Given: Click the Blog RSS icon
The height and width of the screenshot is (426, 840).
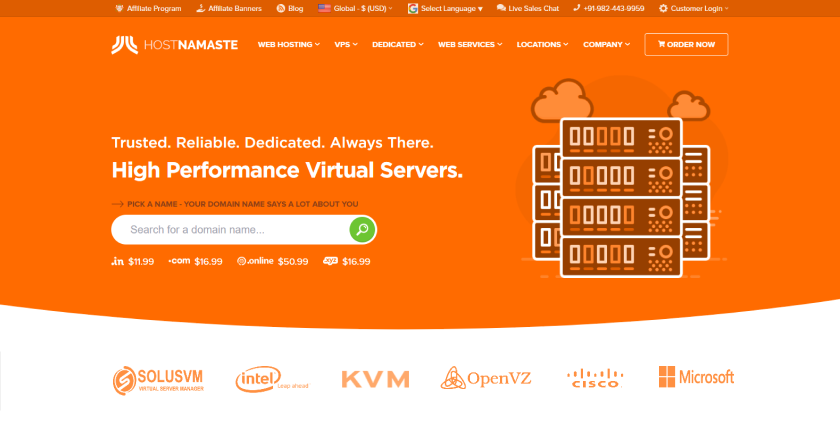Looking at the screenshot, I should point(281,9).
